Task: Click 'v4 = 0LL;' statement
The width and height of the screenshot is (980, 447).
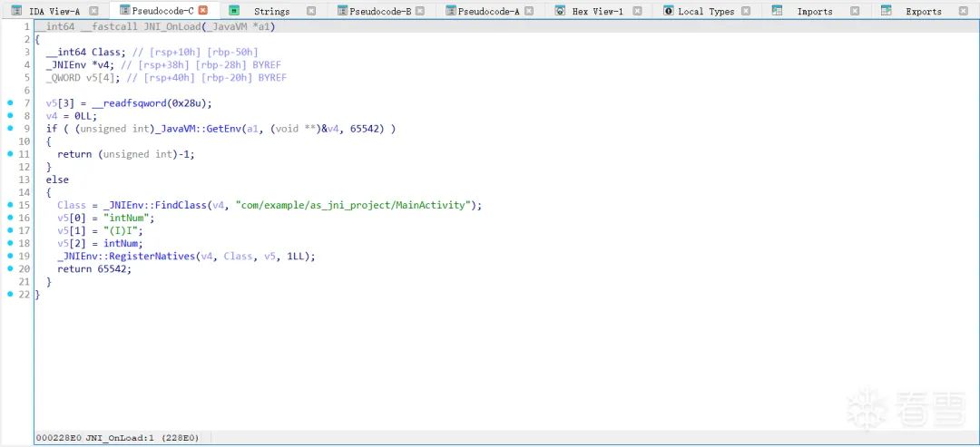Action: click(72, 117)
